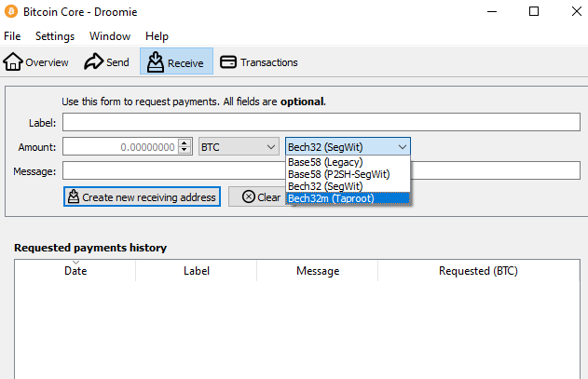Click into the Label input field
This screenshot has height=379, width=588.
pyautogui.click(x=321, y=122)
